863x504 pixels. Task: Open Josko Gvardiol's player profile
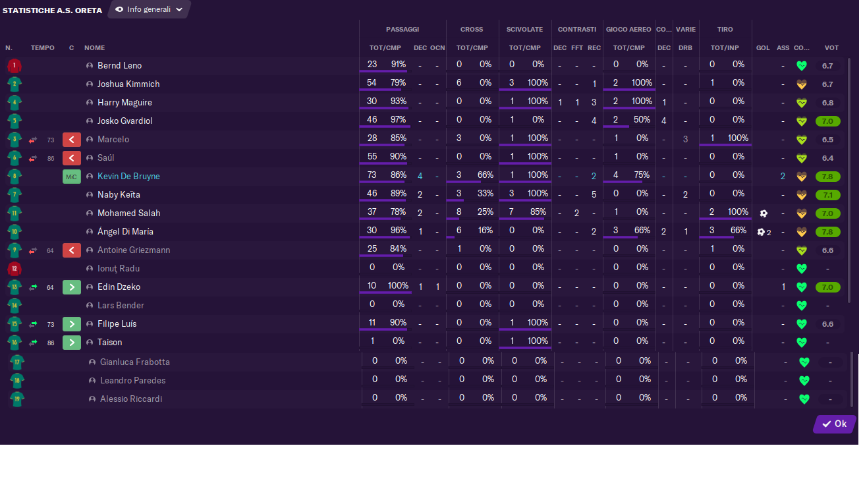click(x=125, y=121)
